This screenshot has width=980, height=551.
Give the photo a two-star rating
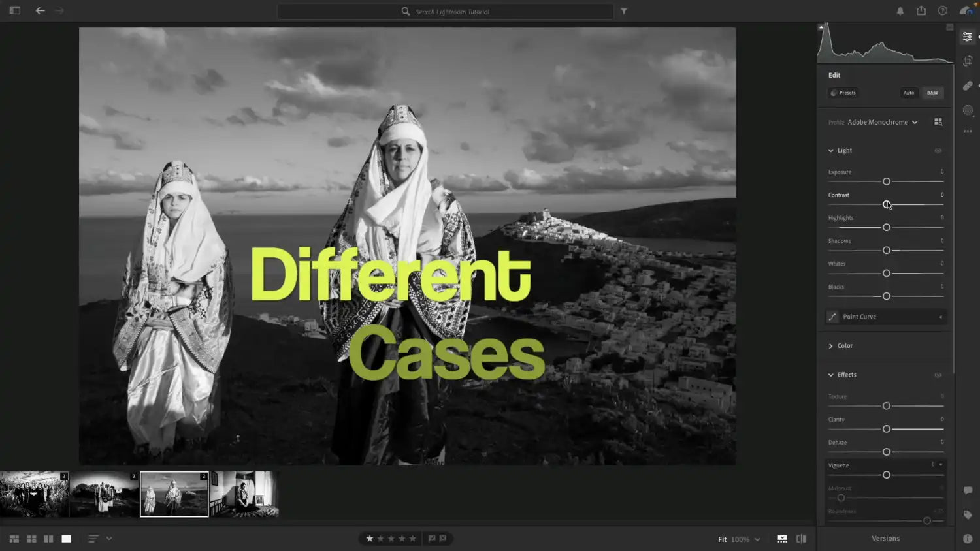click(x=381, y=539)
